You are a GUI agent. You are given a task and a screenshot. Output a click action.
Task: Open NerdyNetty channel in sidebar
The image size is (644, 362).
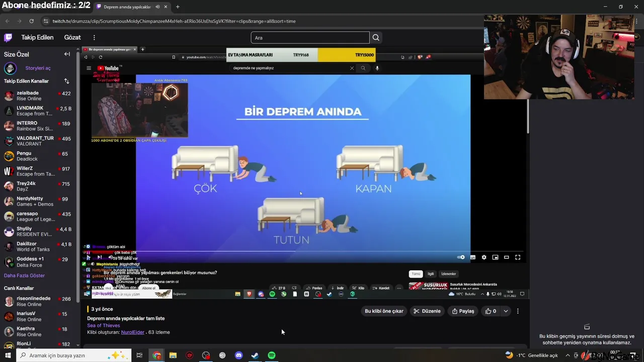tap(38, 201)
